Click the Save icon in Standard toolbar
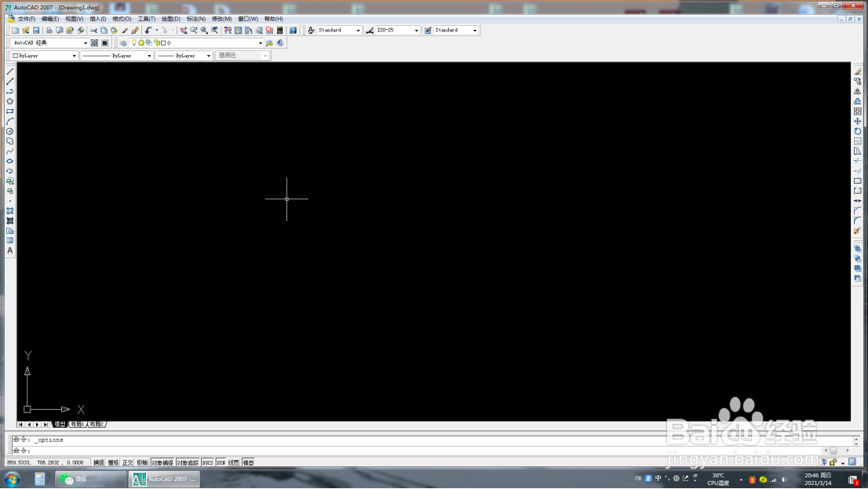The width and height of the screenshot is (868, 489). (x=36, y=31)
